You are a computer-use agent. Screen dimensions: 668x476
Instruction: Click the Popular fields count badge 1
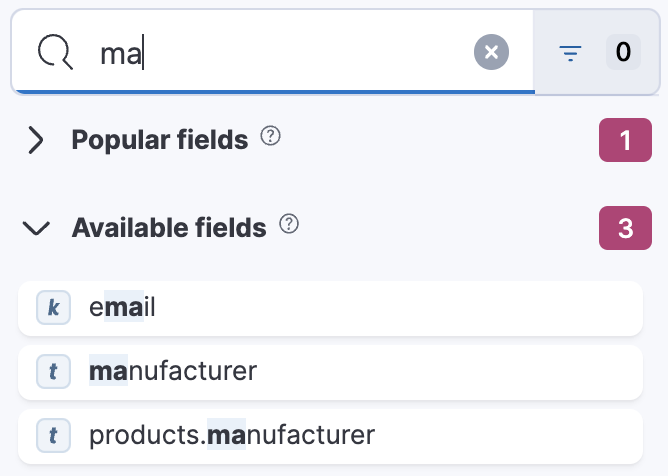[x=625, y=141]
